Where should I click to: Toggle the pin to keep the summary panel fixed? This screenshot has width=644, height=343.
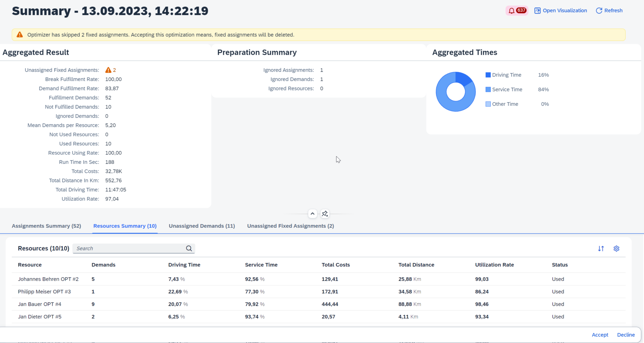[x=324, y=213]
